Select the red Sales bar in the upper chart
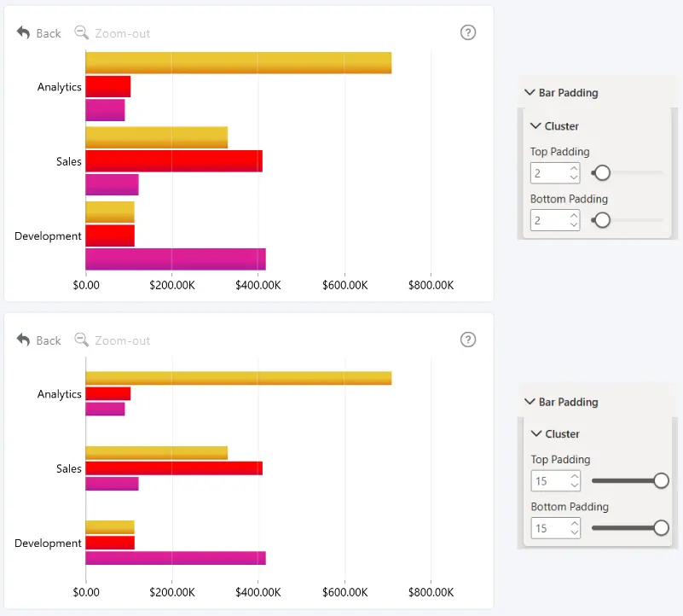 174,161
